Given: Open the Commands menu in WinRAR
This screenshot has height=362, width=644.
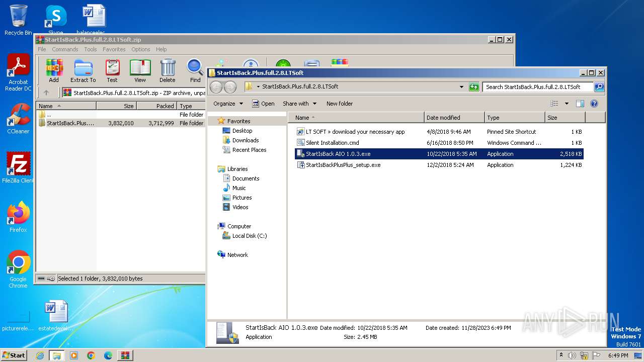Looking at the screenshot, I should [x=65, y=49].
